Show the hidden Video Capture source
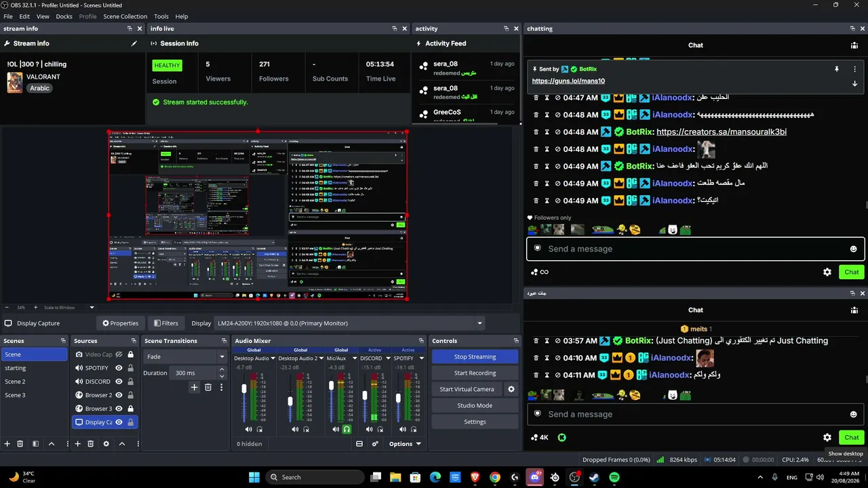Image resolution: width=868 pixels, height=488 pixels. click(119, 354)
